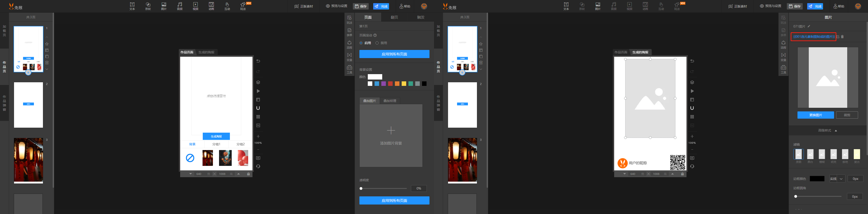Click the delete page trash icon in left editor

point(47,63)
